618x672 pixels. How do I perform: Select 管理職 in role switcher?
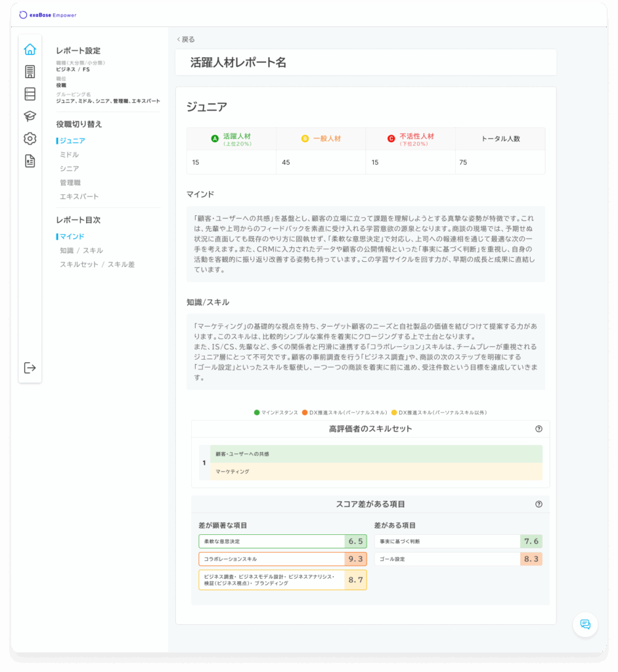pyautogui.click(x=70, y=182)
